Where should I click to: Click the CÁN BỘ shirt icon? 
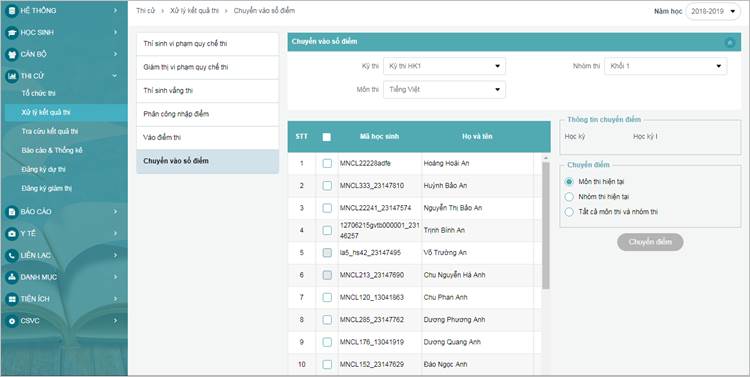click(12, 55)
